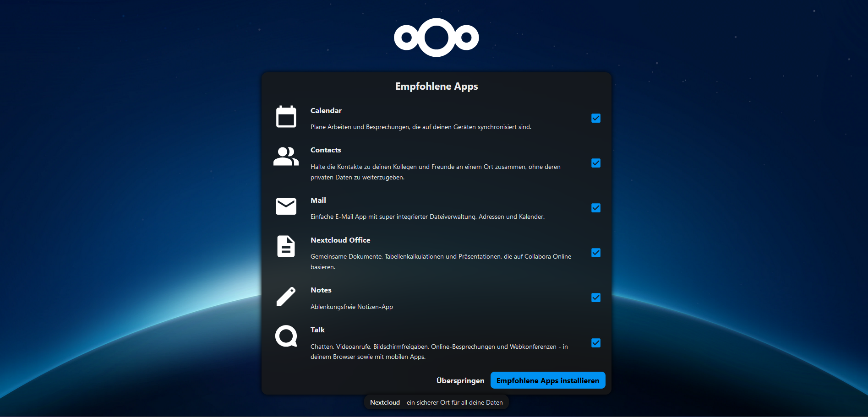Screen dimensions: 868x417
Task: Click the footer text 'ein sicherer Ort für all deine Daten'
Action: (x=455, y=402)
